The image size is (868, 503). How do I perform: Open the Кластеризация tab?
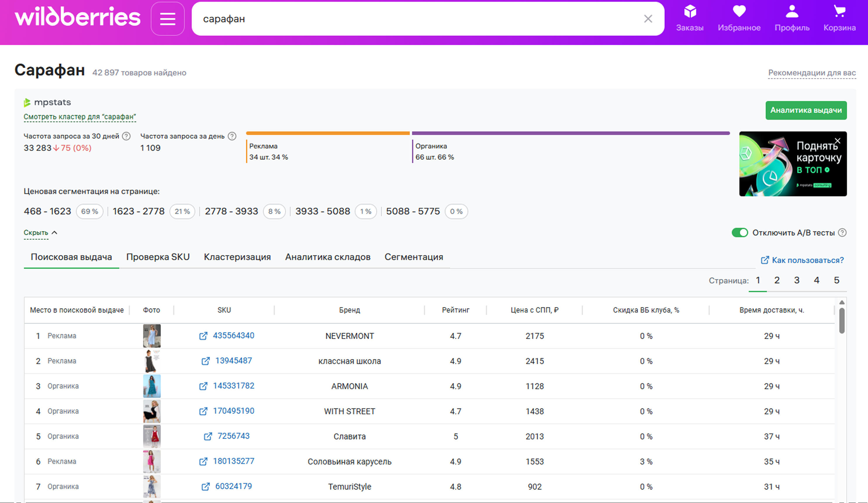coord(237,257)
